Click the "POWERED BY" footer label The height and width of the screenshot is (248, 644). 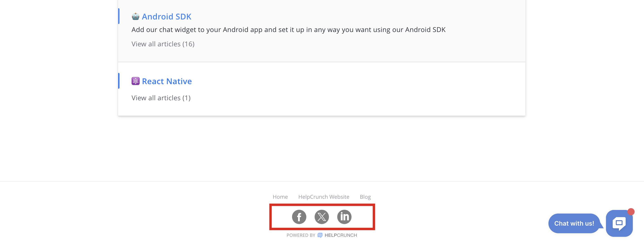301,235
